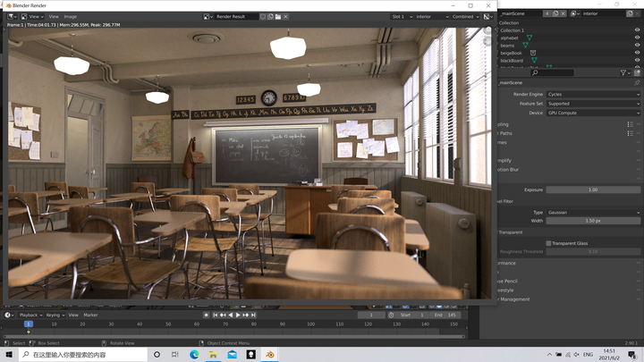Toggle visibility of blackBoard
The width and height of the screenshot is (644, 362).
pos(637,61)
